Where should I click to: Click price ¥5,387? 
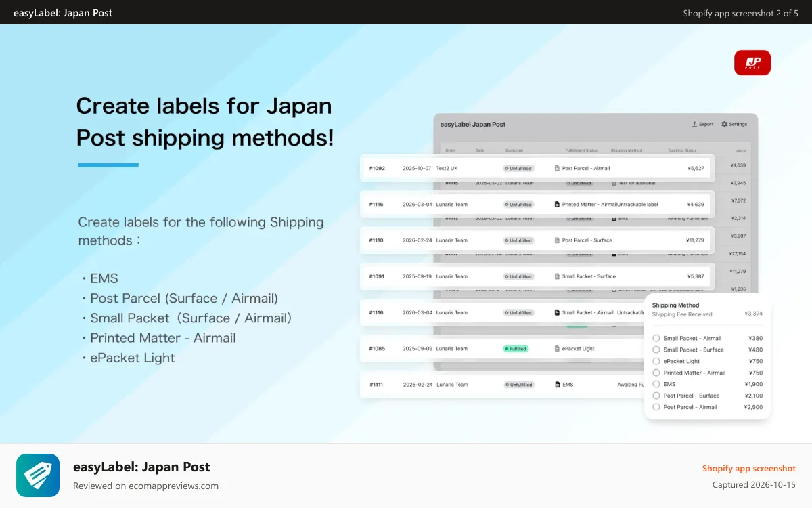coord(696,276)
